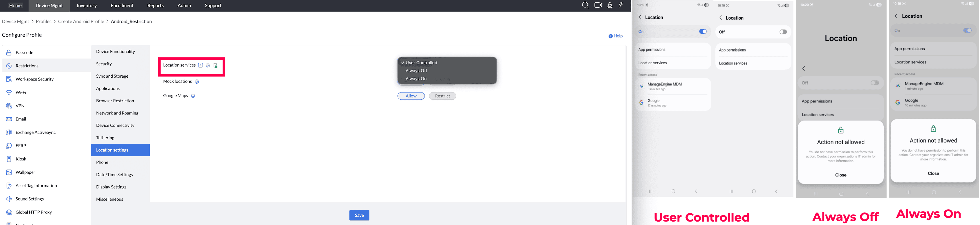
Task: Select the Exchange ActiveSync sidebar icon
Action: pyautogui.click(x=9, y=132)
